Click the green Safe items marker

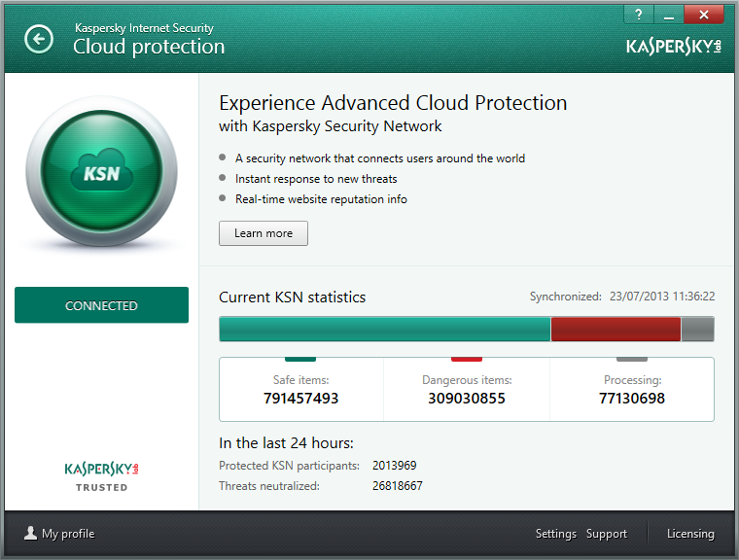[x=300, y=359]
